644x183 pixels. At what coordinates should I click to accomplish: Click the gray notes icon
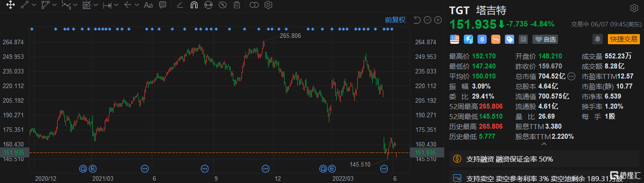click(x=523, y=39)
